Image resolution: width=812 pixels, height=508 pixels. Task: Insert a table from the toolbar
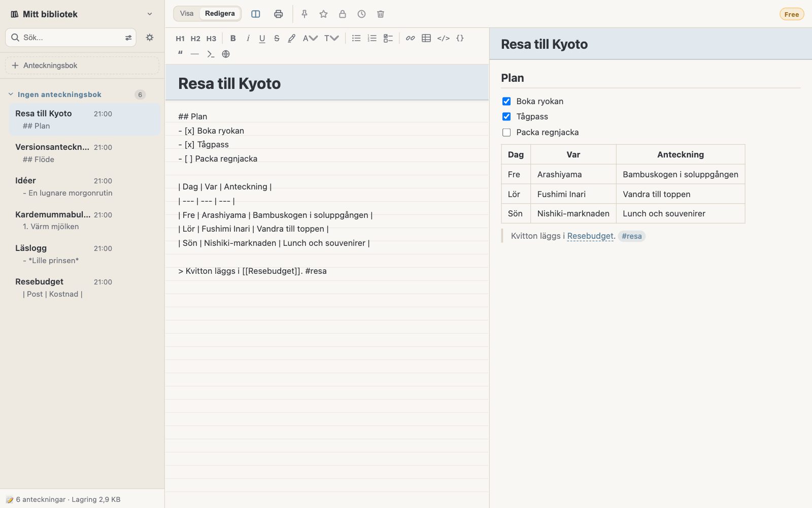[x=426, y=38]
